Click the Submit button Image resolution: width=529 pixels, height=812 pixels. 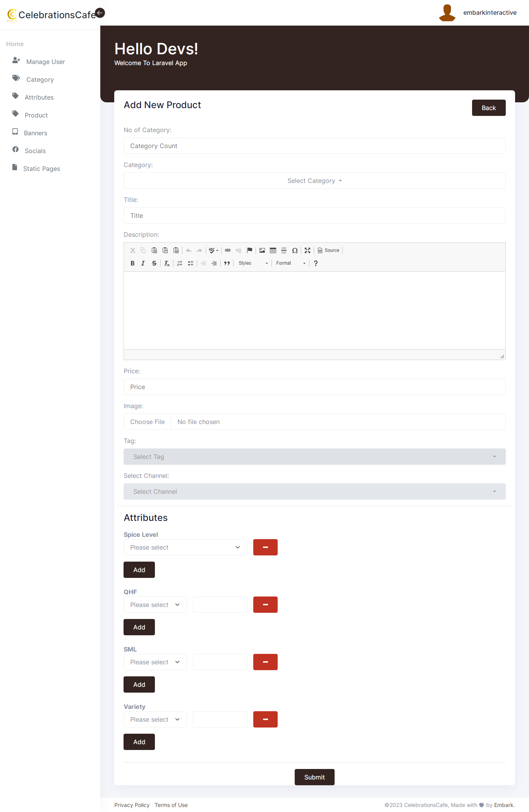tap(314, 777)
